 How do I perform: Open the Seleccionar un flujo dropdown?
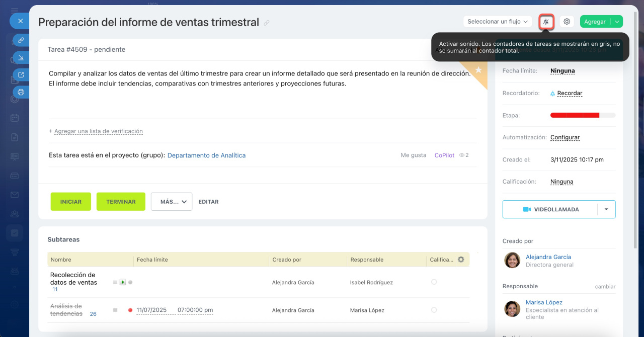[x=498, y=22]
